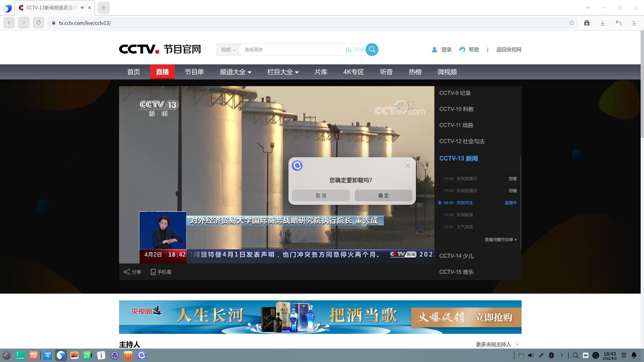Open the Safari browser icon in the dock

click(x=61, y=355)
